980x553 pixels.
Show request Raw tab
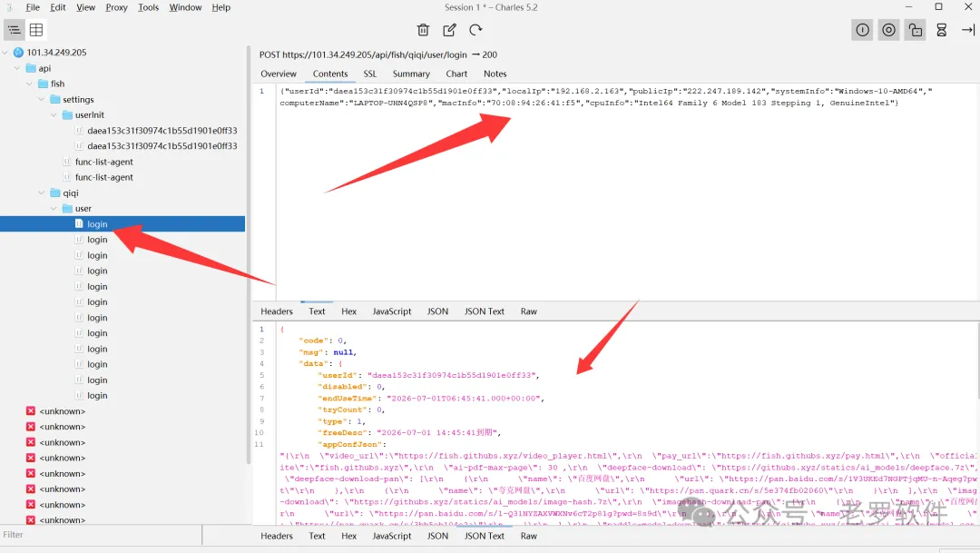click(529, 311)
